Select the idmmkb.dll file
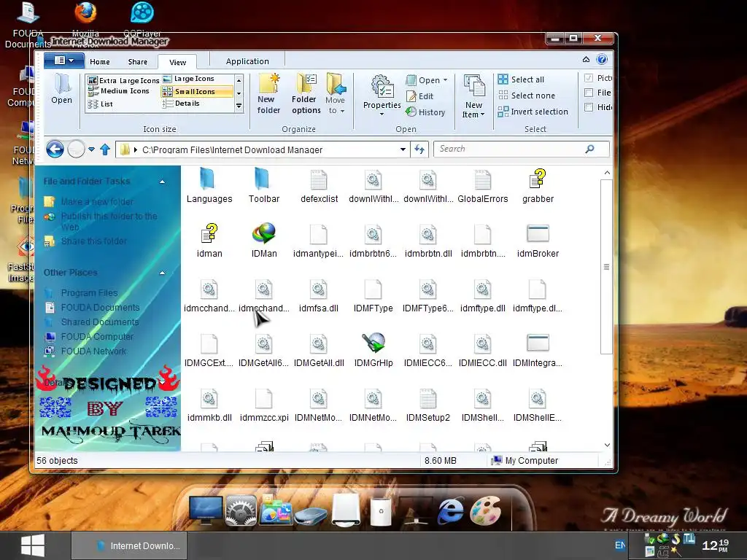Image resolution: width=747 pixels, height=560 pixels. [x=209, y=405]
